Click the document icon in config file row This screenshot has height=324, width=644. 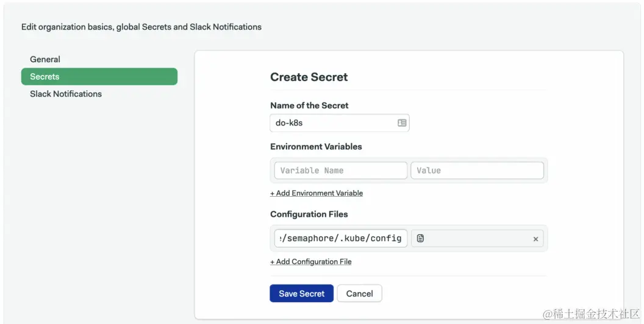point(420,239)
